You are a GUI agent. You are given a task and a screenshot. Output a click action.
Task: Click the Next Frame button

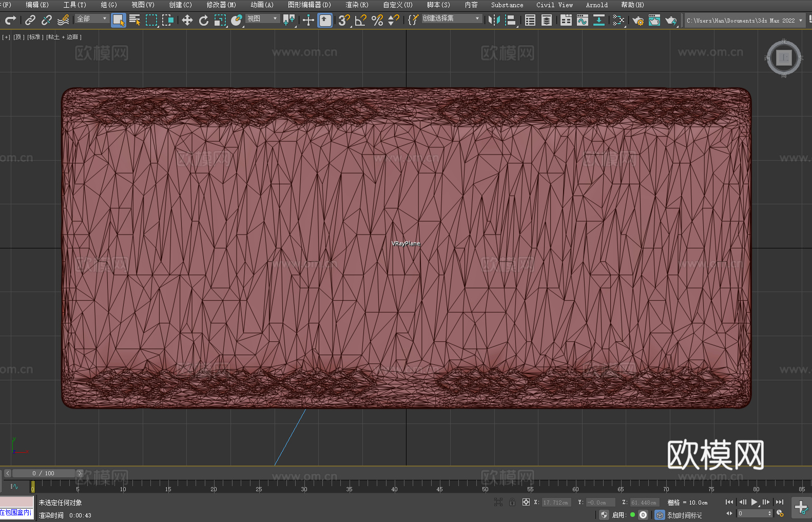pyautogui.click(x=766, y=502)
